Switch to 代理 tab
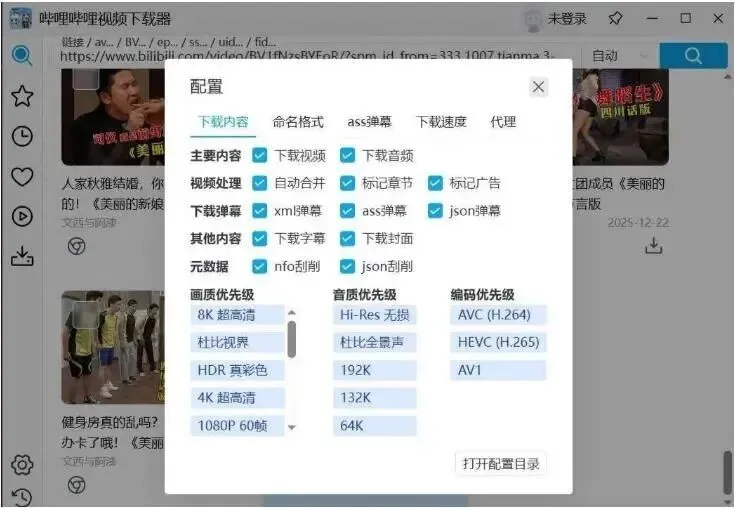 pyautogui.click(x=503, y=122)
